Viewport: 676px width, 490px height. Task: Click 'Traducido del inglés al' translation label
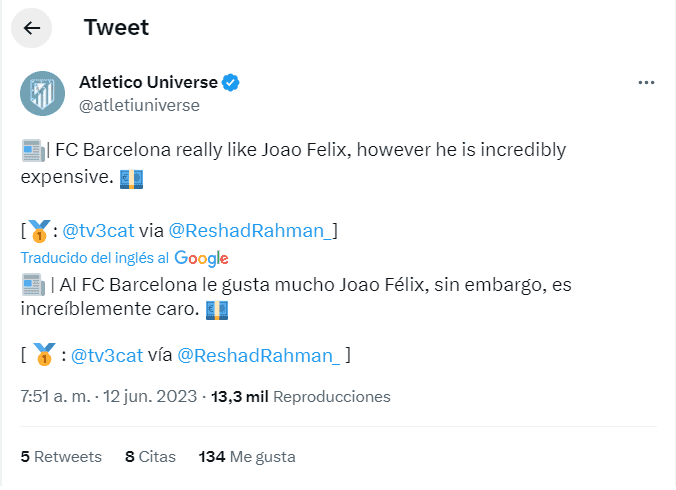94,258
